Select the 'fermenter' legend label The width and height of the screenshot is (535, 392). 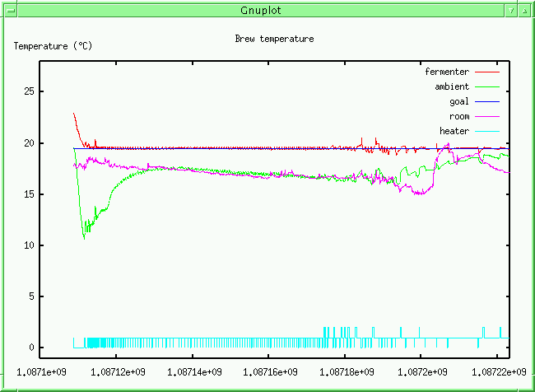click(x=447, y=72)
